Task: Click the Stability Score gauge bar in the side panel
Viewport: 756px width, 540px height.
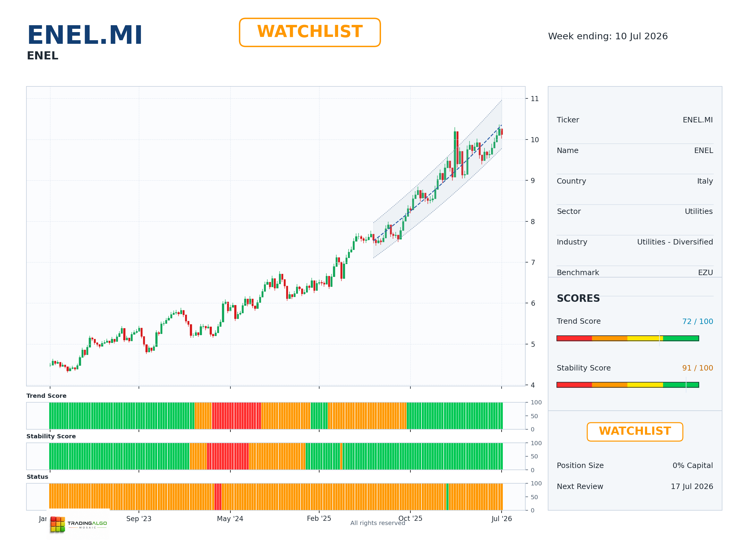Action: coord(628,385)
